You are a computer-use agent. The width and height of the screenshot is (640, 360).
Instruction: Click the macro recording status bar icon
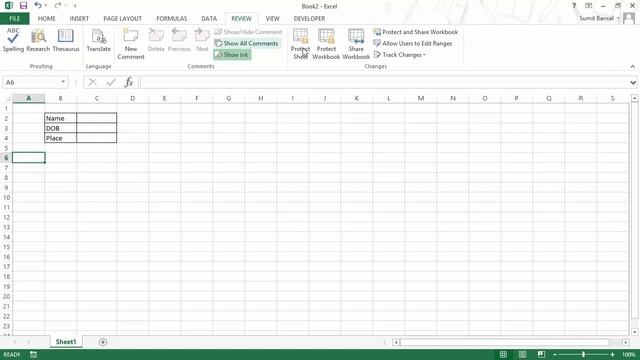point(33,355)
